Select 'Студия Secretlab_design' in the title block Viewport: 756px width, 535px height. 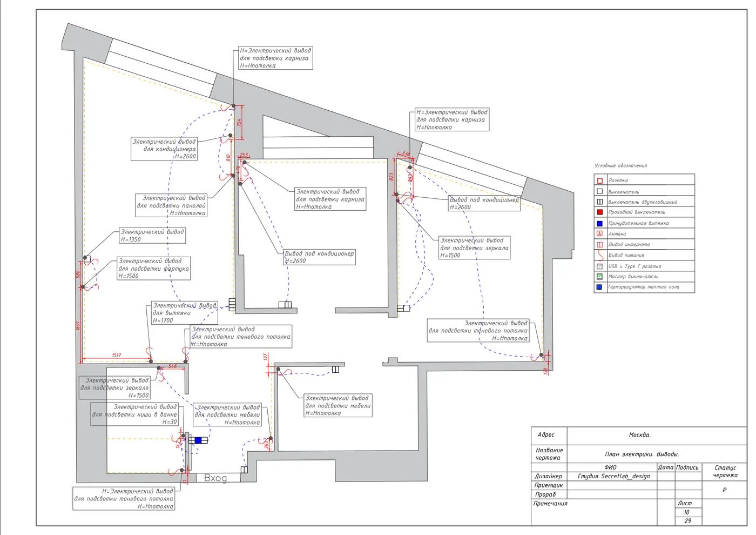pyautogui.click(x=614, y=476)
